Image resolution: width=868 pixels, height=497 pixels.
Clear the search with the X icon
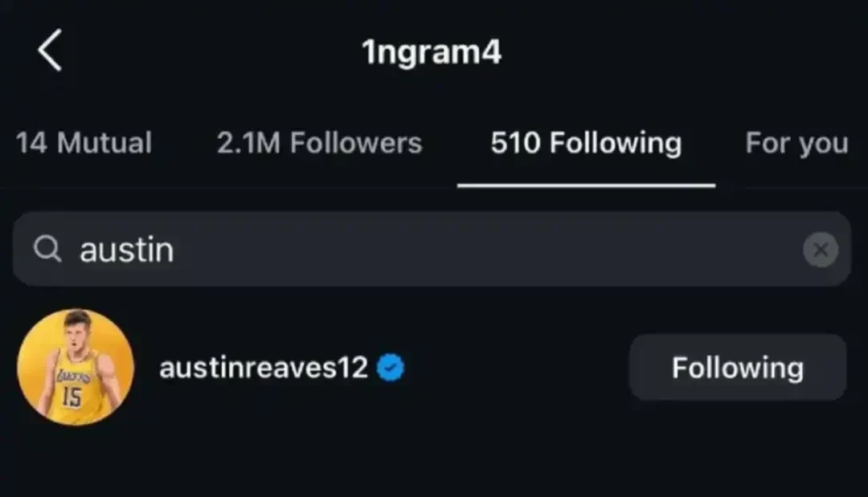(x=821, y=250)
